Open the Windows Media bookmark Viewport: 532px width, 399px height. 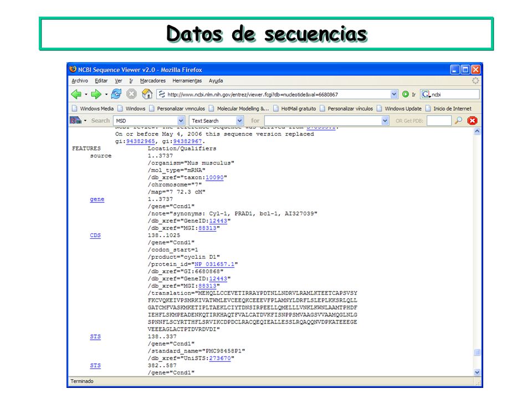(x=93, y=109)
